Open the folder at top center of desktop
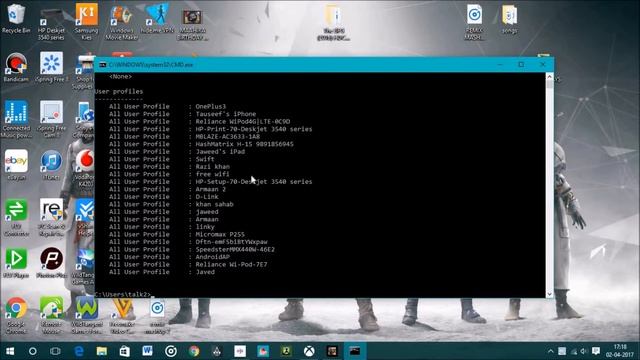The height and width of the screenshot is (360, 640). 333,22
